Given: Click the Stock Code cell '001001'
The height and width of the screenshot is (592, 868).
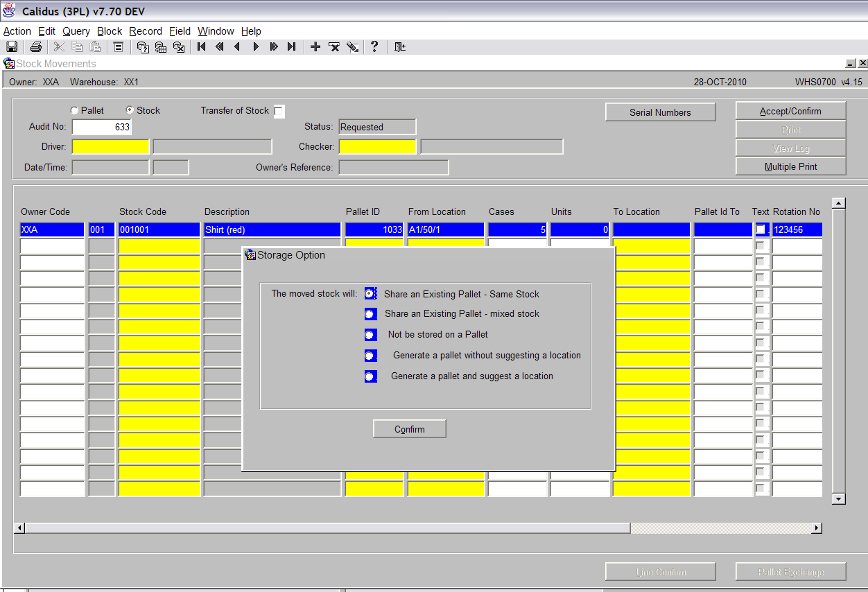Looking at the screenshot, I should tap(159, 229).
